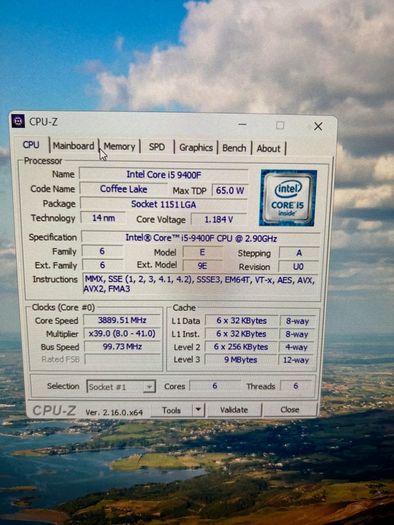Click the CPU-Z app icon in title bar
This screenshot has width=394, height=525.
click(x=18, y=121)
